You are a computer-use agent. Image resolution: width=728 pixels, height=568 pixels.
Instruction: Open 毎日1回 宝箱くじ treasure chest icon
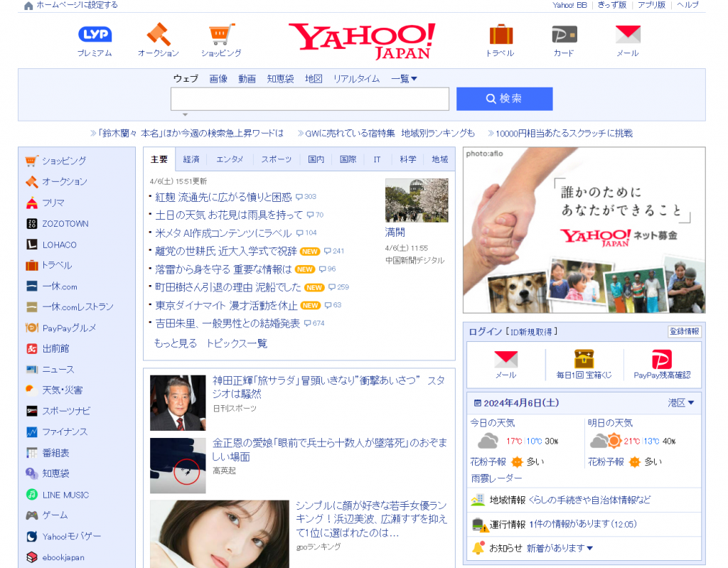[x=584, y=359]
